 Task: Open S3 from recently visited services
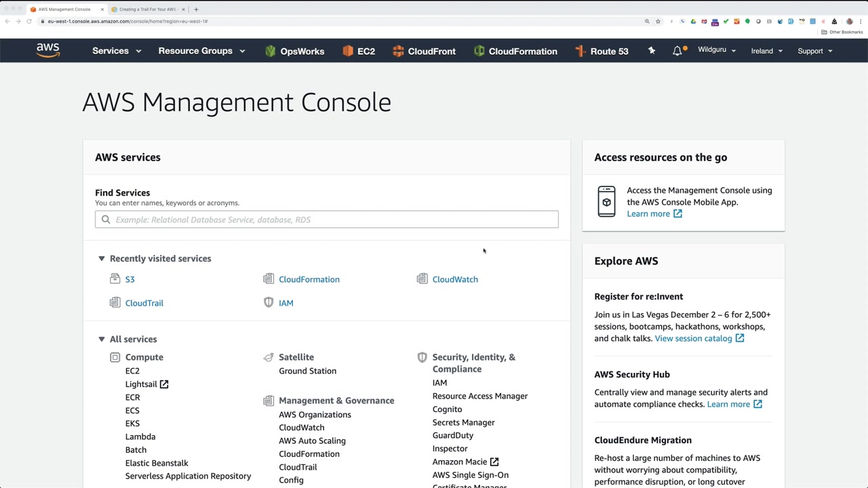point(130,279)
